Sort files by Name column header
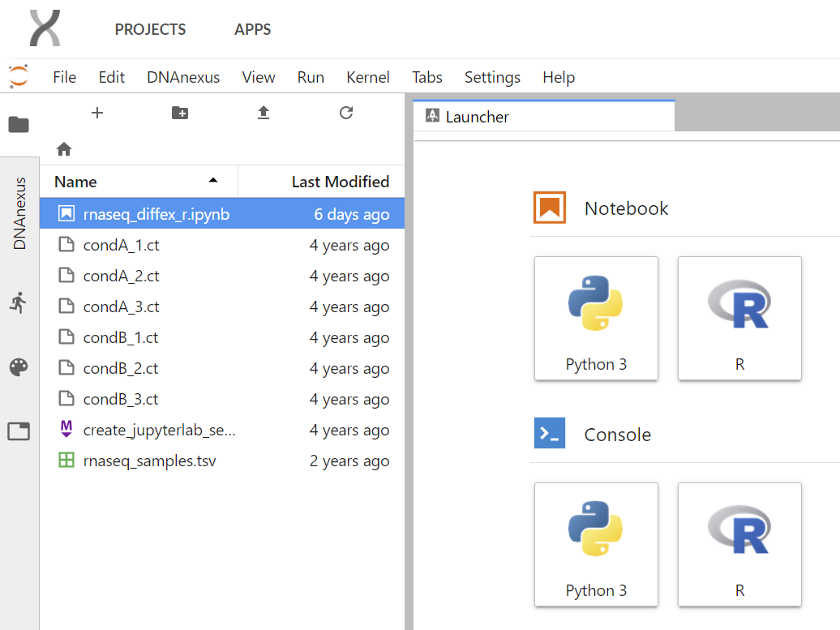Viewport: 840px width, 630px height. click(x=76, y=182)
